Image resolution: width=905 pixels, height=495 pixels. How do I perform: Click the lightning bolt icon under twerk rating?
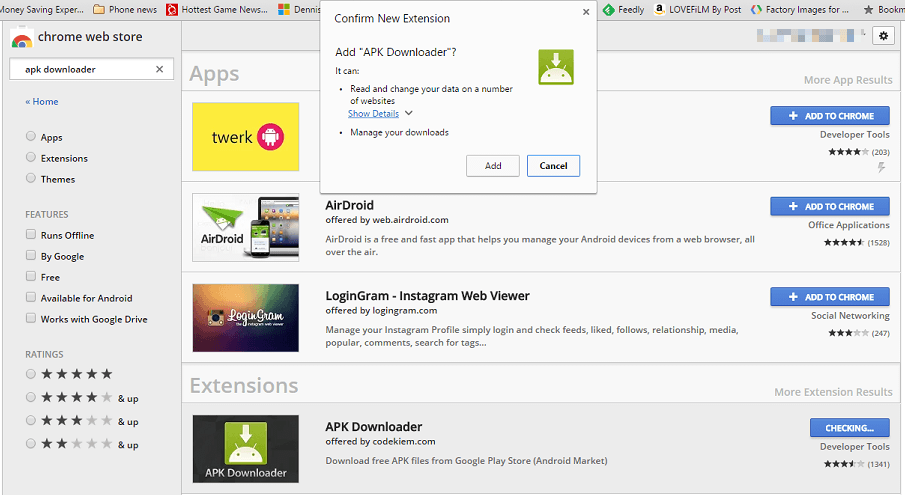881,167
